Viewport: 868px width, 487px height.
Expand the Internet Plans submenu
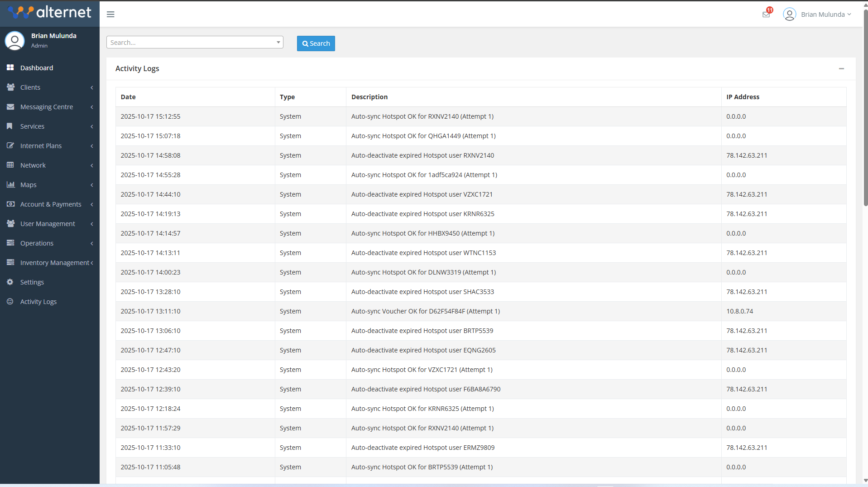point(92,146)
